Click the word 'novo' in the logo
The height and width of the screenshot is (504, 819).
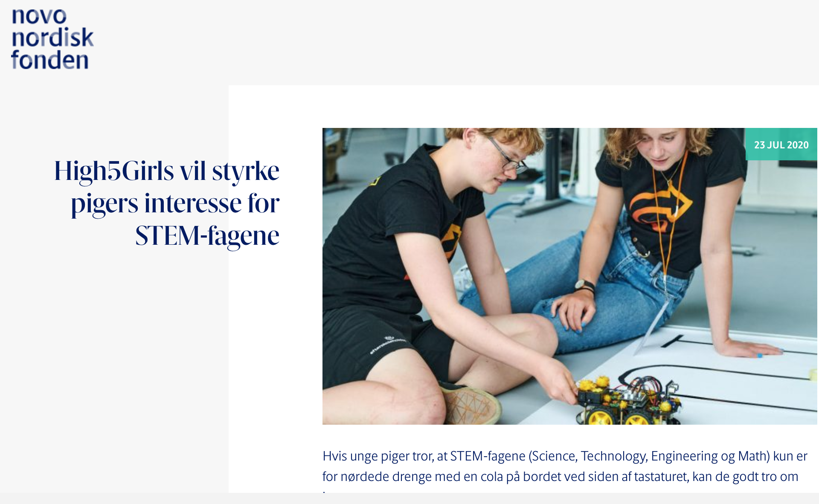(39, 17)
